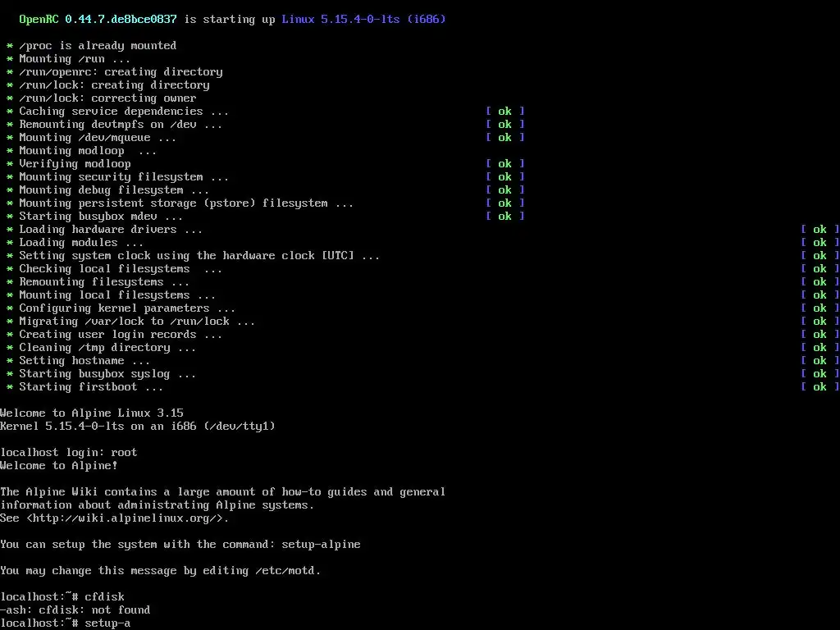Click 'Mounting /dev/mqueue' line
This screenshot has height=630, width=840.
[98, 138]
